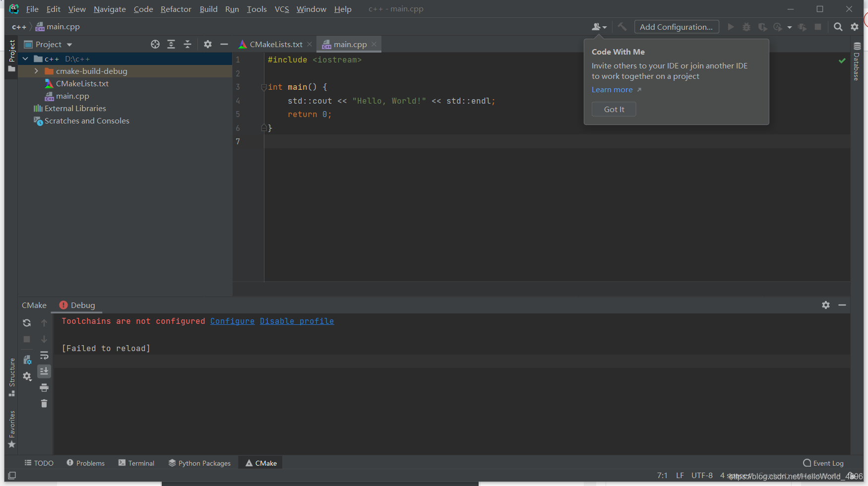Open the VCS menu
Image resolution: width=868 pixels, height=486 pixels.
click(282, 9)
